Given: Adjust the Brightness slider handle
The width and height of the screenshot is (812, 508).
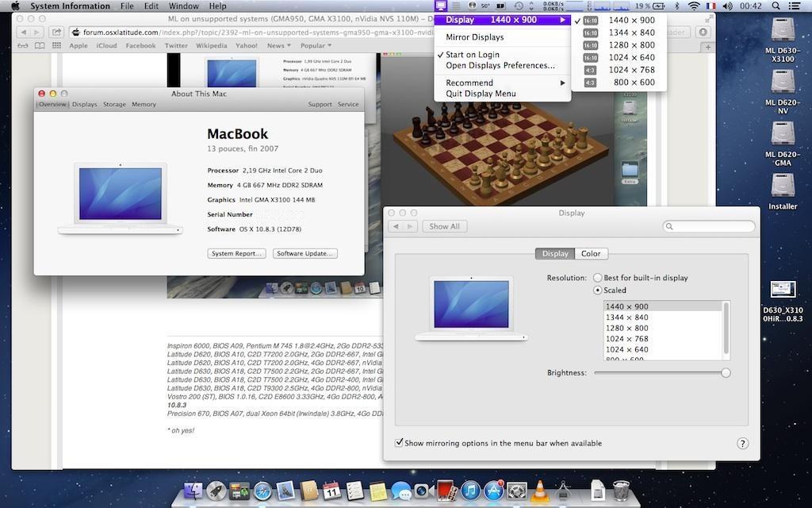Looking at the screenshot, I should point(726,373).
